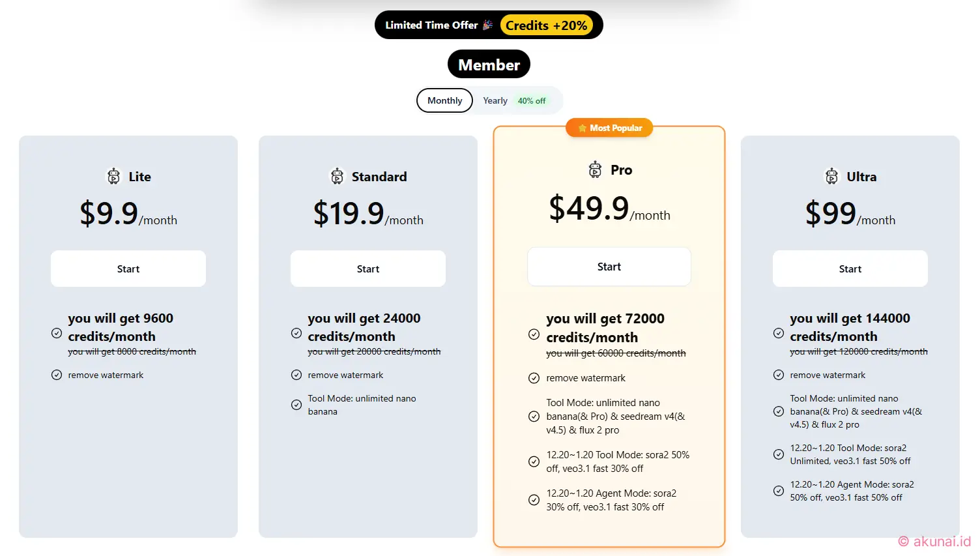
Task: Switch billing to Yearly
Action: click(495, 100)
